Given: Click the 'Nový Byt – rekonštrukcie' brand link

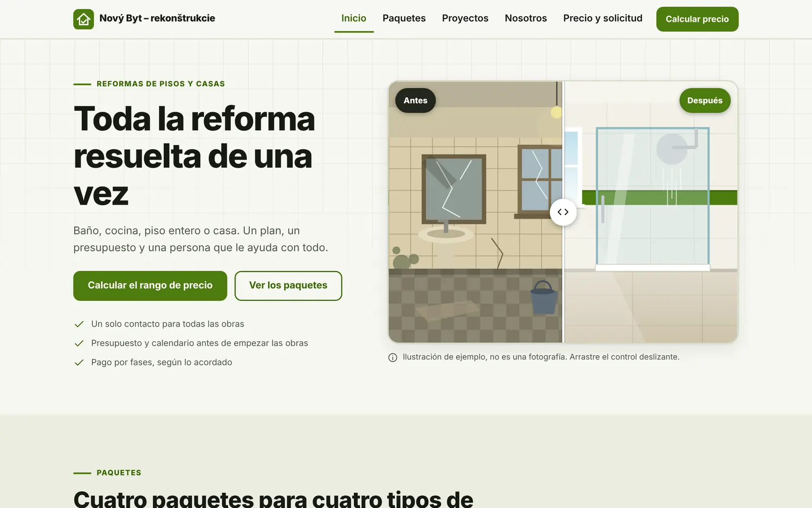Looking at the screenshot, I should pyautogui.click(x=144, y=19).
